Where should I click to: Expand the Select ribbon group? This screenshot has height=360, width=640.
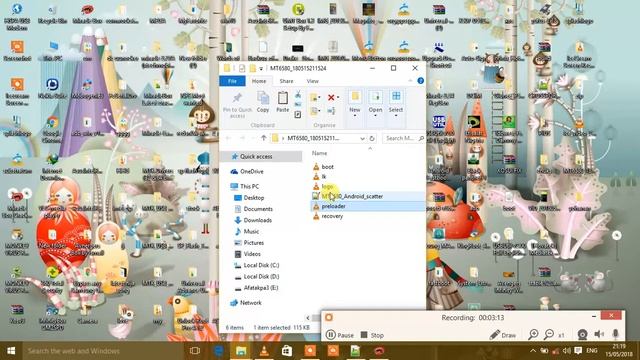coord(396,104)
